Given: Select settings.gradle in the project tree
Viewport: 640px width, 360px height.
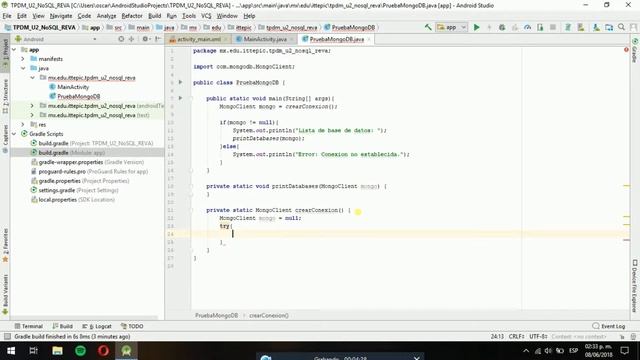Looking at the screenshot, I should 57,190.
